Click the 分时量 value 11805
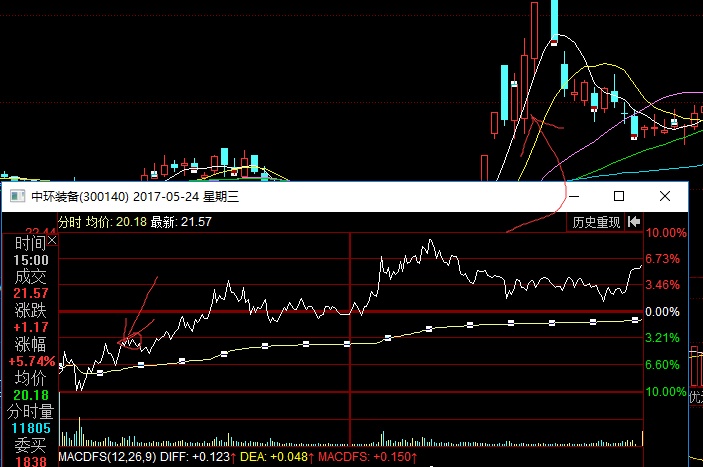Image resolution: width=703 pixels, height=467 pixels. tap(28, 429)
